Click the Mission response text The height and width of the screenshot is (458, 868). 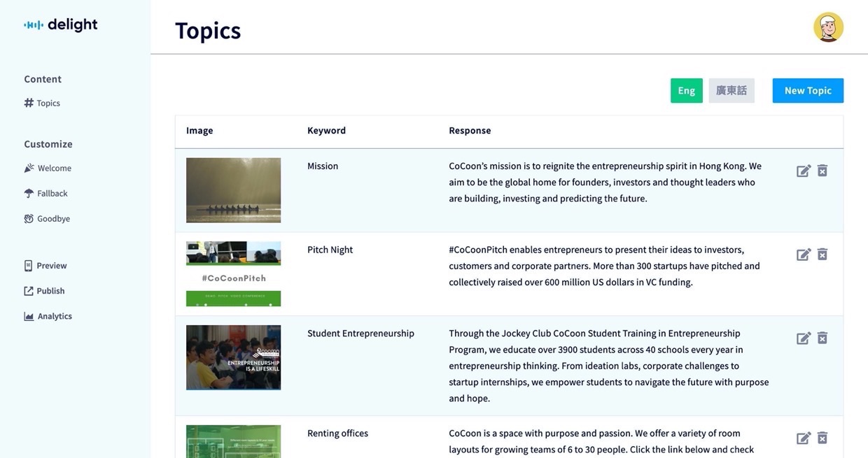click(x=605, y=183)
